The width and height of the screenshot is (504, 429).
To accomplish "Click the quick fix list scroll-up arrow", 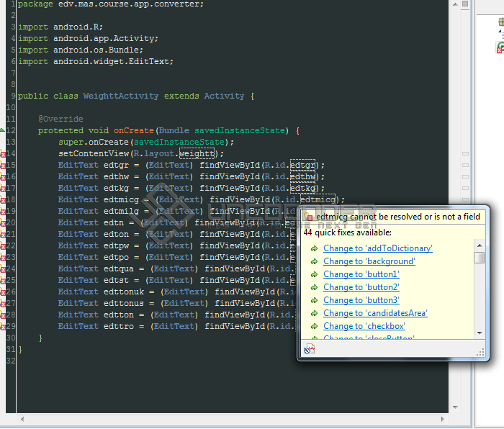I will tap(480, 245).
